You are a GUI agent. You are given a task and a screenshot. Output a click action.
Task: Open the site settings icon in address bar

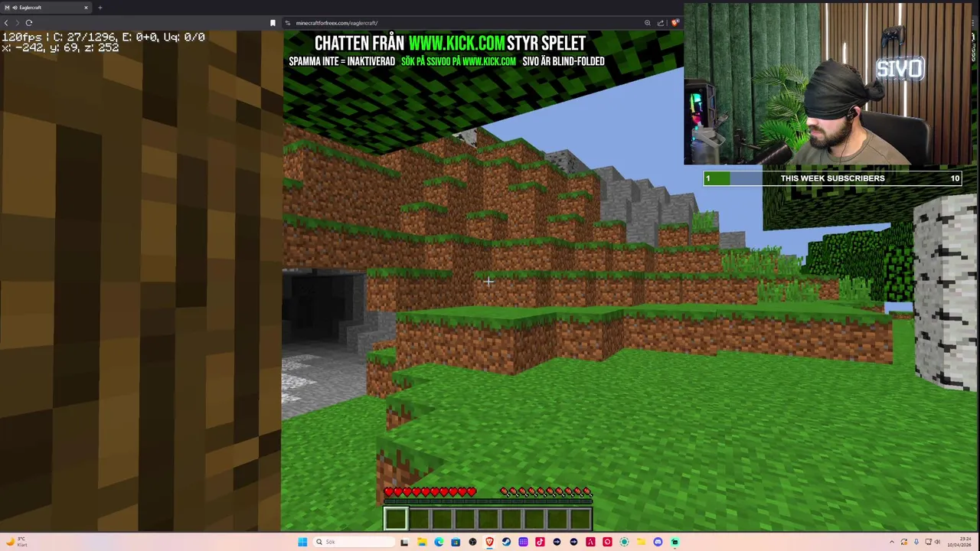[x=288, y=23]
